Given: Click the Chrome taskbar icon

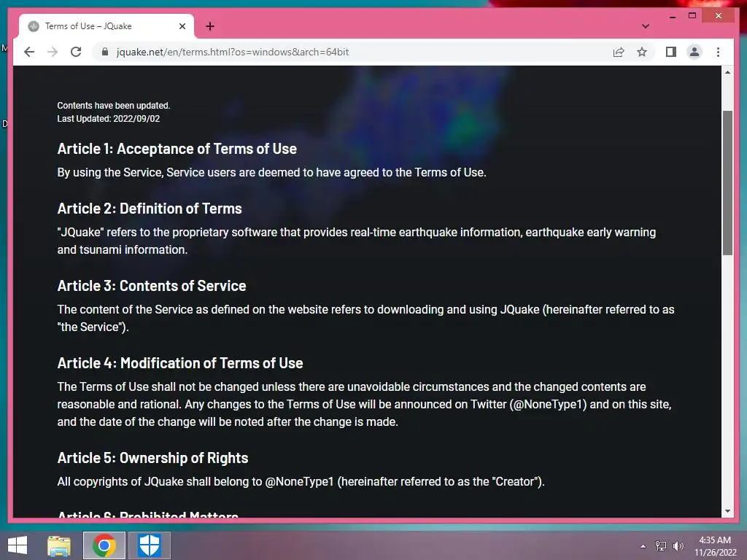Looking at the screenshot, I should pos(104,545).
